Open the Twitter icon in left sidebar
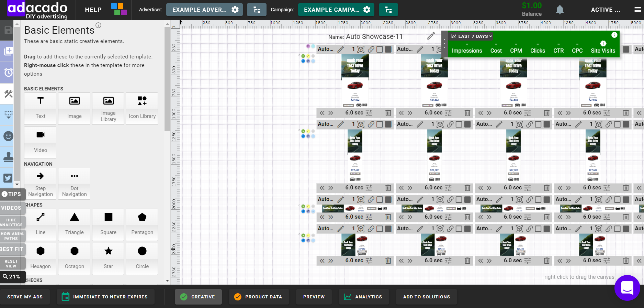Viewport: 644px width, 308px height. [8, 178]
